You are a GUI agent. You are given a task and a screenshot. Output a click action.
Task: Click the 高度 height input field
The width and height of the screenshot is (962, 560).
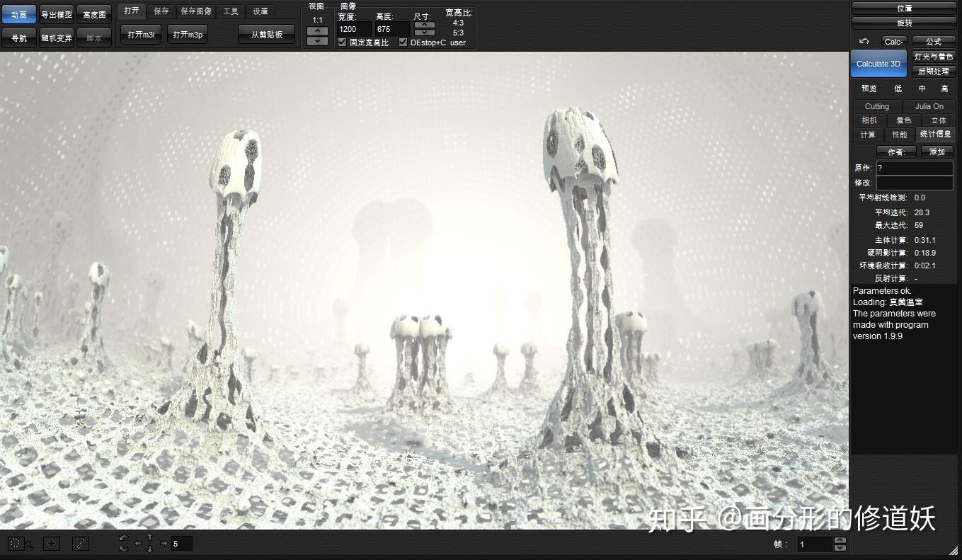(x=392, y=29)
